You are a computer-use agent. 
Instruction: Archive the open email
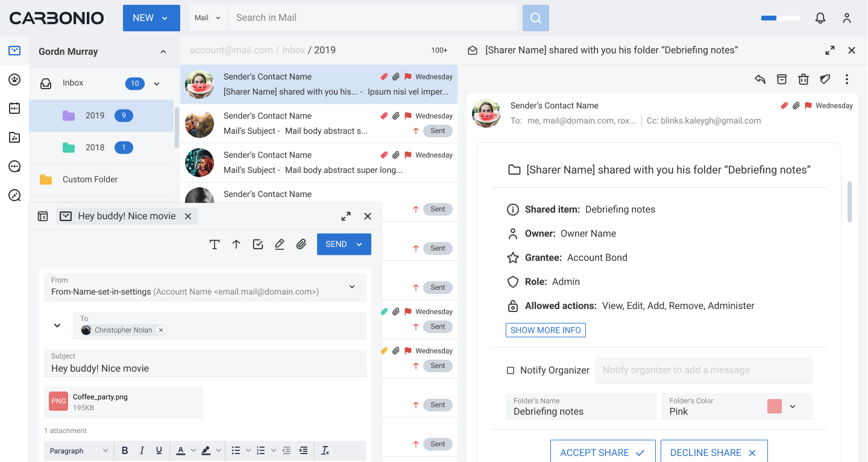click(781, 79)
